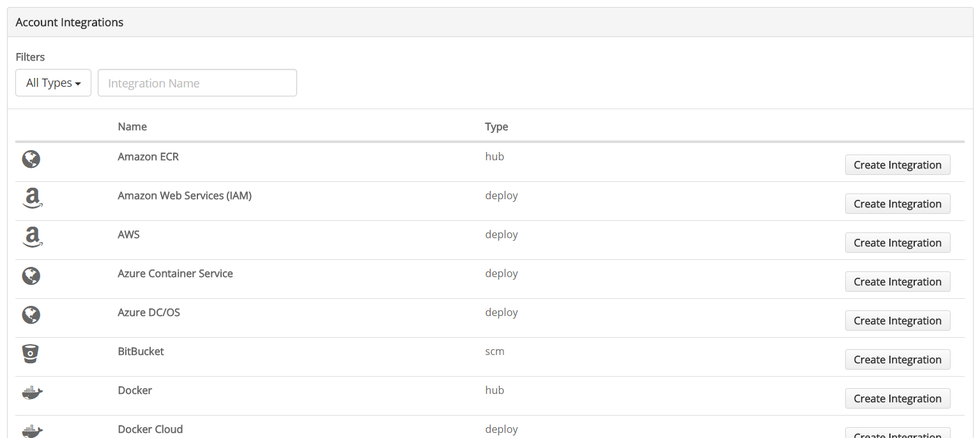Click the hub type in Amazon ECR row
Screen dimensions: 980x438
click(x=494, y=156)
